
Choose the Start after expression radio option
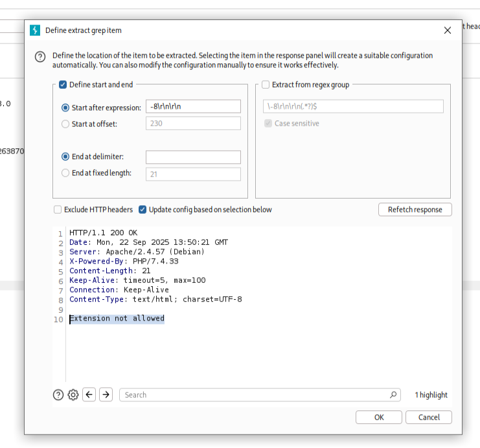pos(65,107)
